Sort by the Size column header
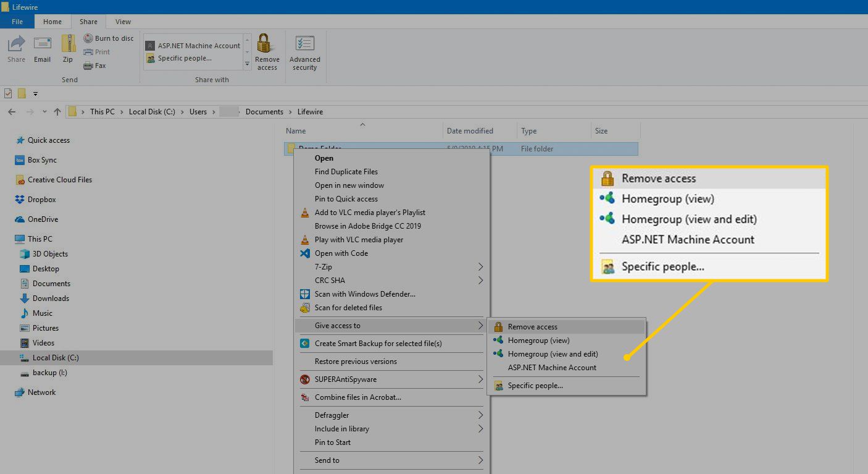868x474 pixels. coord(616,131)
